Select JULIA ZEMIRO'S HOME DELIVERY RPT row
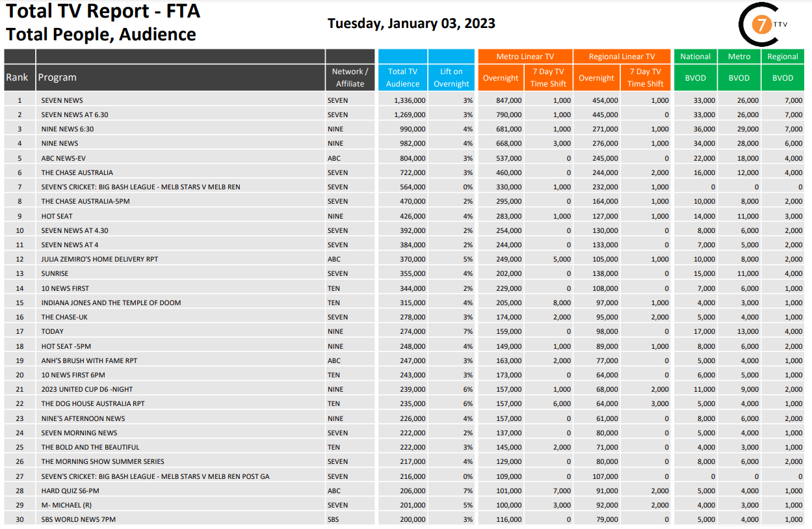Image resolution: width=812 pixels, height=529 pixels. [x=99, y=259]
